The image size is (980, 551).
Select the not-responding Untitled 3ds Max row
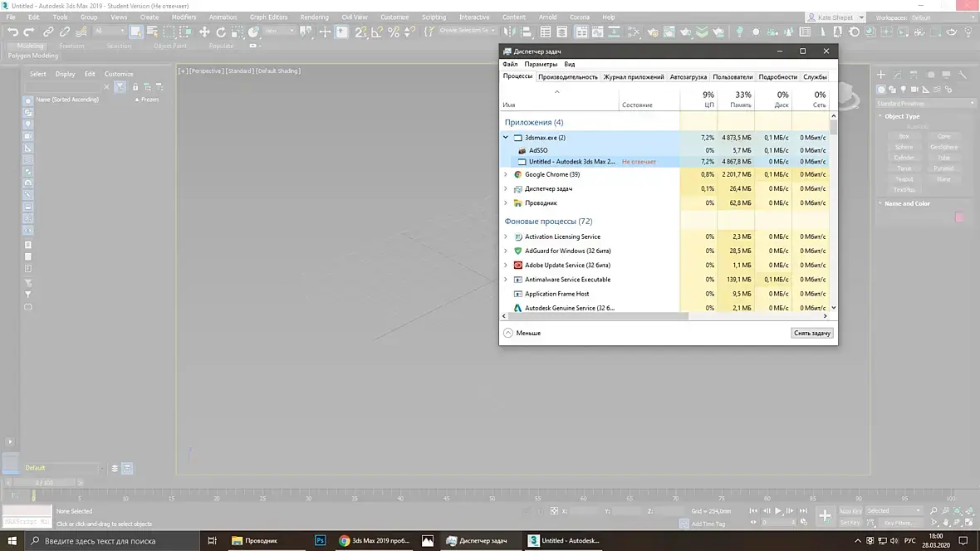[x=665, y=161]
